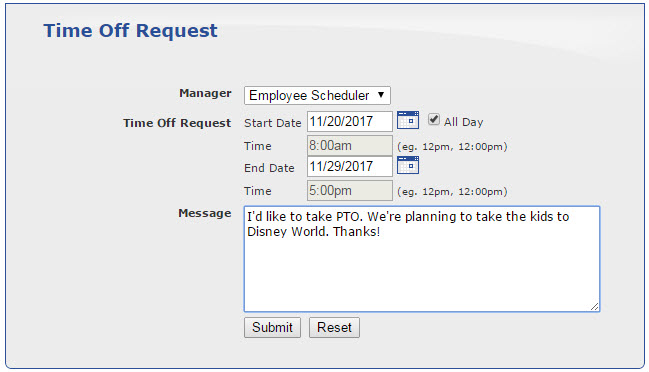The height and width of the screenshot is (372, 649).
Task: Click the bold Message field label
Action: pyautogui.click(x=204, y=213)
